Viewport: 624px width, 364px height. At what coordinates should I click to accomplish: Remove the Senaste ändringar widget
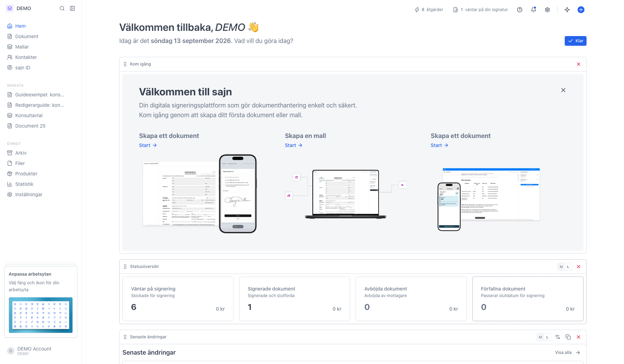click(579, 337)
